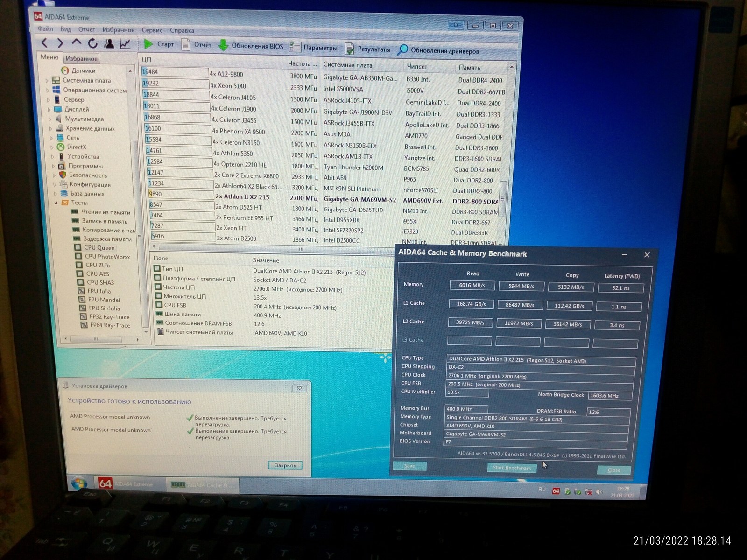Expand the Устройства tree node

coord(53,157)
